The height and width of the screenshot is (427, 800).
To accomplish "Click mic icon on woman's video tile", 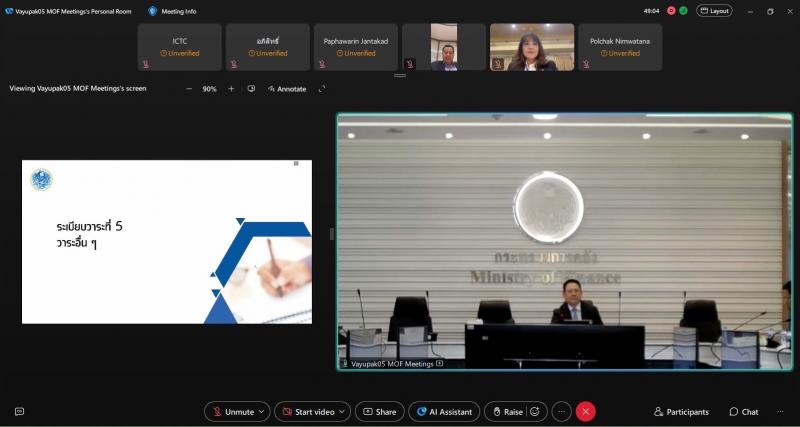I will [x=498, y=64].
